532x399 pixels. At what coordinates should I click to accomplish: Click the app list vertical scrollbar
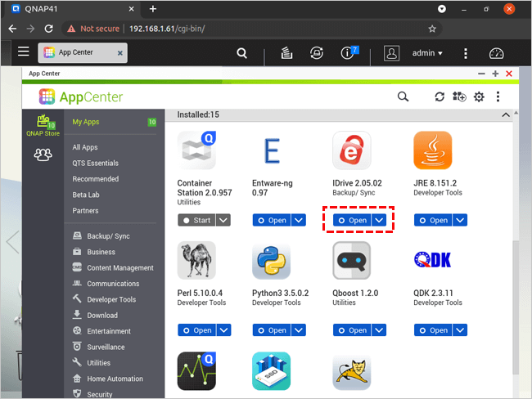click(x=516, y=307)
